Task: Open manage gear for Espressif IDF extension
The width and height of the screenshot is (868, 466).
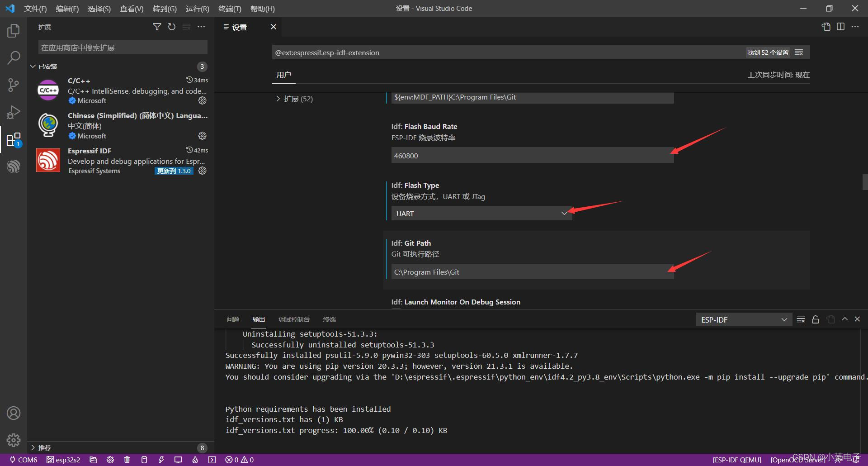Action: pyautogui.click(x=203, y=171)
